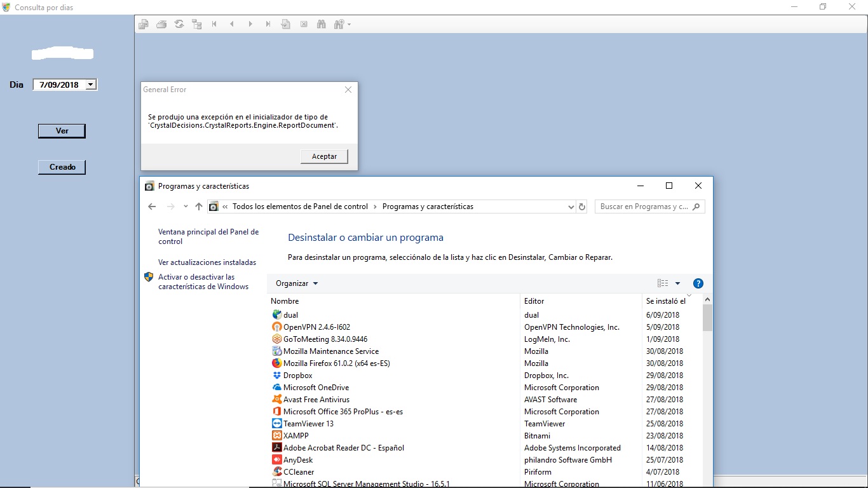Click the control panel icon in address bar
The height and width of the screenshot is (488, 868).
pyautogui.click(x=214, y=207)
